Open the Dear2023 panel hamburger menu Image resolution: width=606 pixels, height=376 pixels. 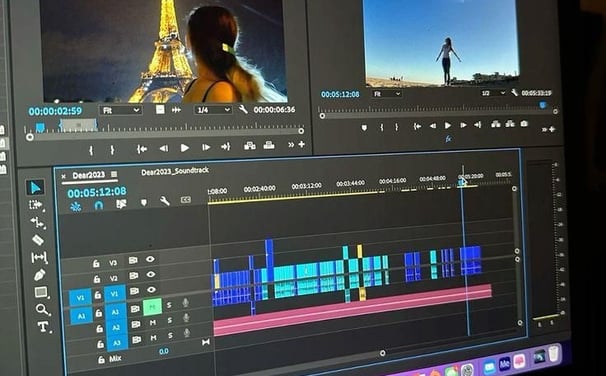[x=114, y=174]
